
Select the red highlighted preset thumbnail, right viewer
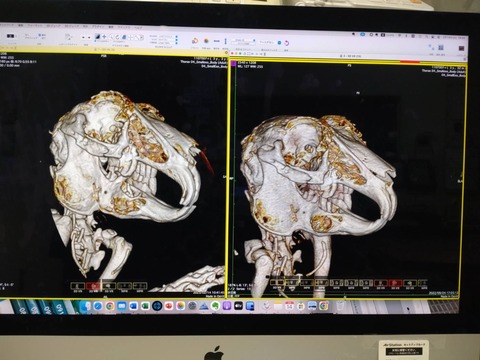click(395, 284)
